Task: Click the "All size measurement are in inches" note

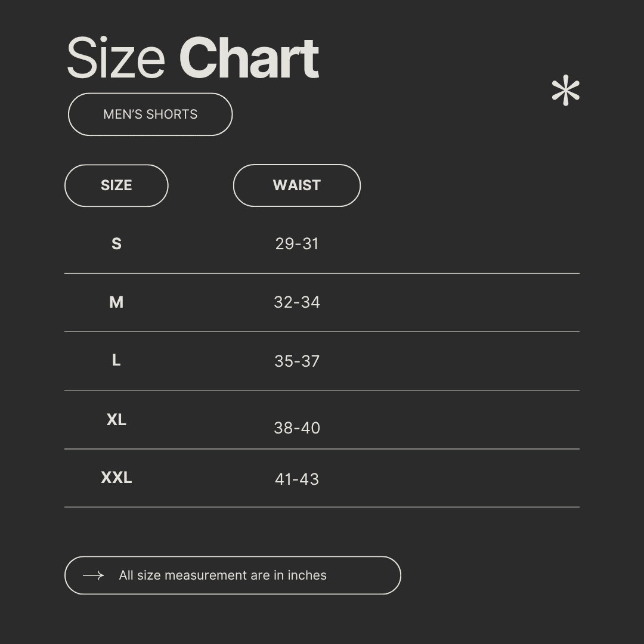Action: pyautogui.click(x=222, y=575)
